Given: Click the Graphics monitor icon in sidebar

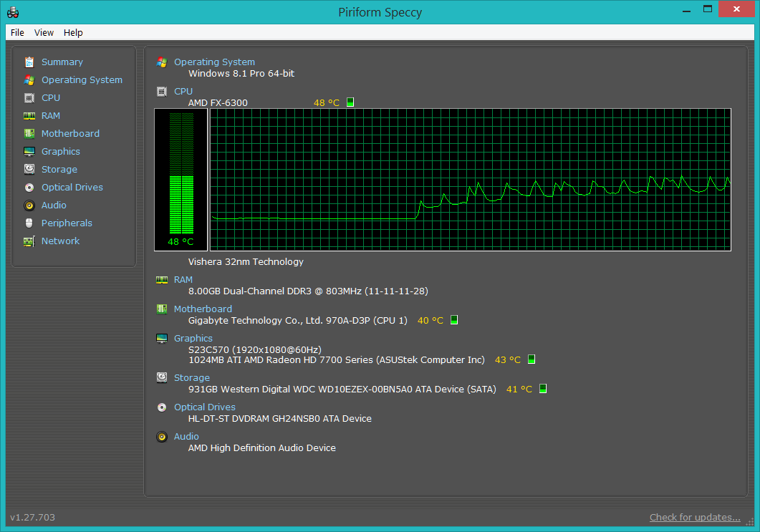Looking at the screenshot, I should (29, 152).
